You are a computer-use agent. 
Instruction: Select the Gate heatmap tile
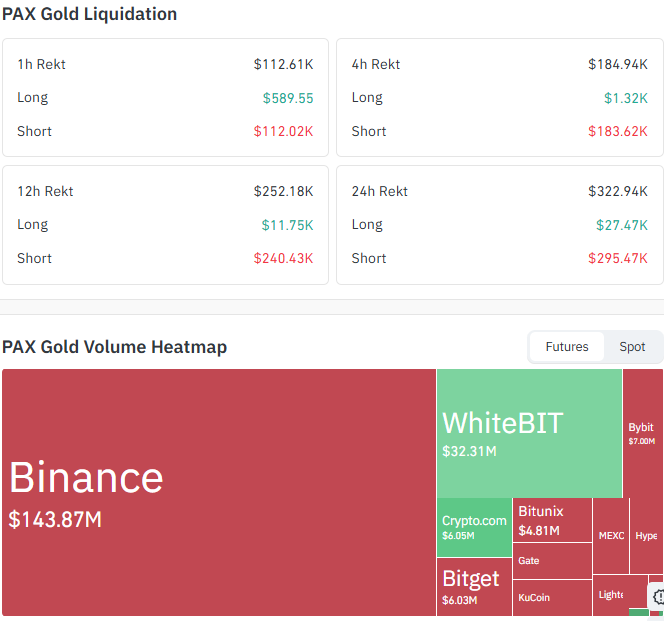552,561
